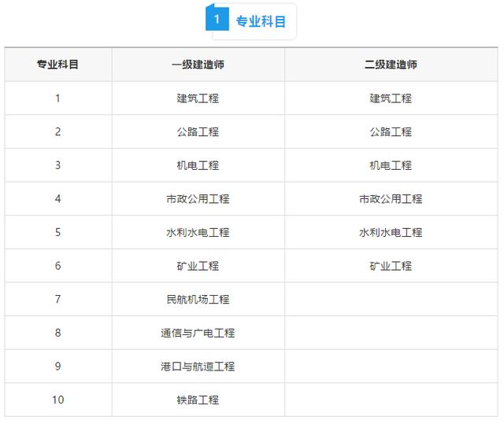Click 矿业工程 in the 二级建造师 column
The height and width of the screenshot is (424, 504).
tap(391, 266)
